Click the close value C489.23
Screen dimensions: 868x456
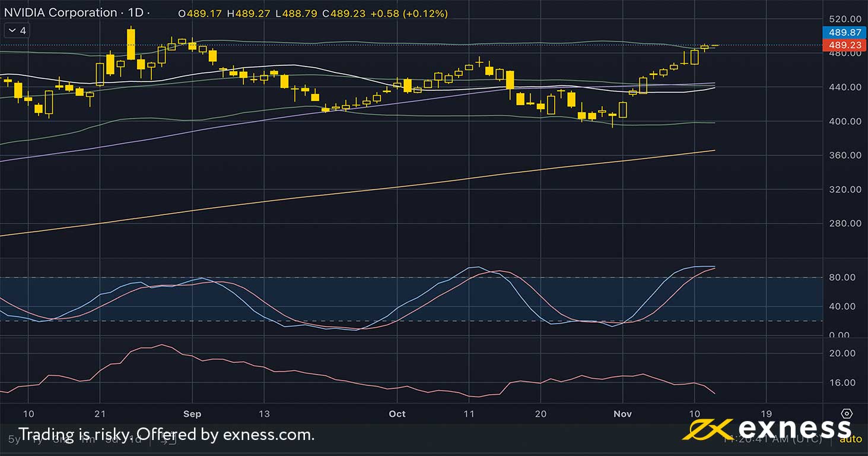(343, 13)
